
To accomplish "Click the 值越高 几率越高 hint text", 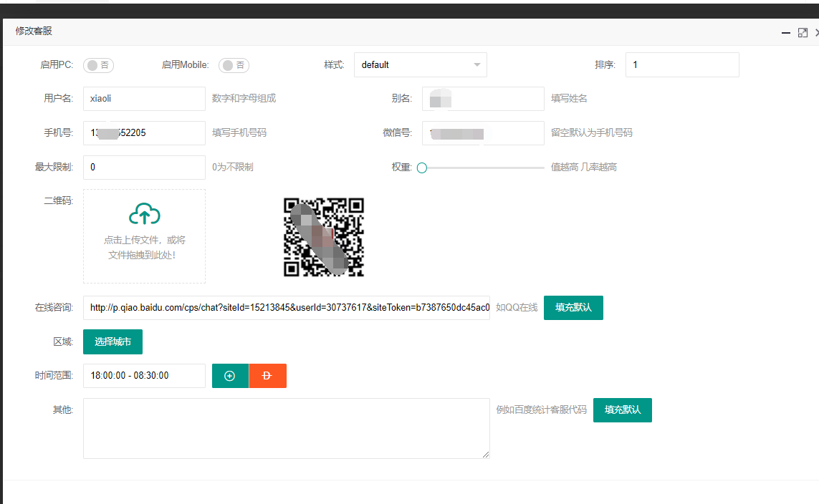I will 584,168.
